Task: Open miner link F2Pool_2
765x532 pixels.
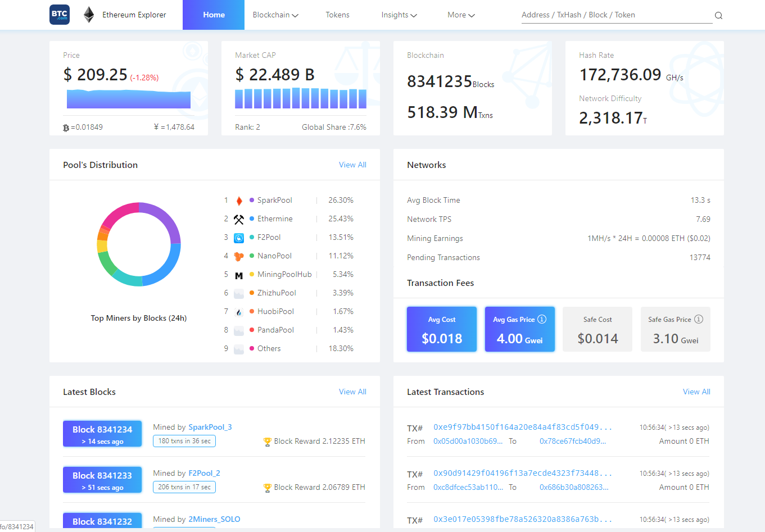Action: [204, 473]
